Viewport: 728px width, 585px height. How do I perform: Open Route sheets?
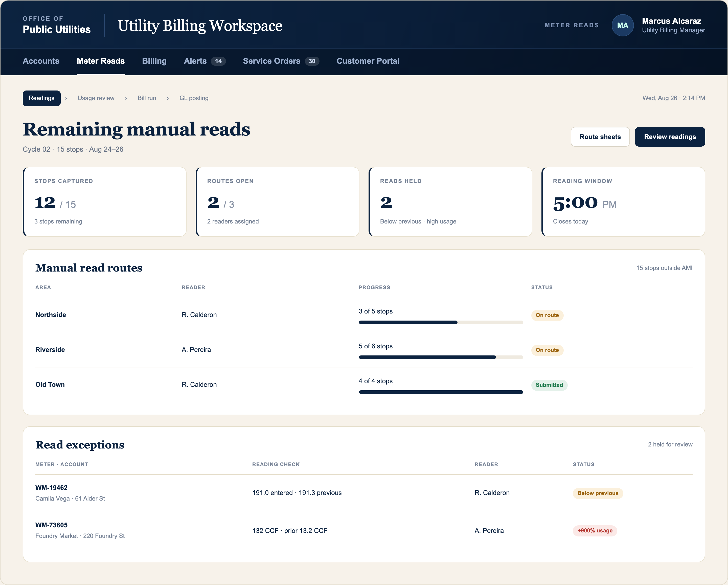click(600, 137)
